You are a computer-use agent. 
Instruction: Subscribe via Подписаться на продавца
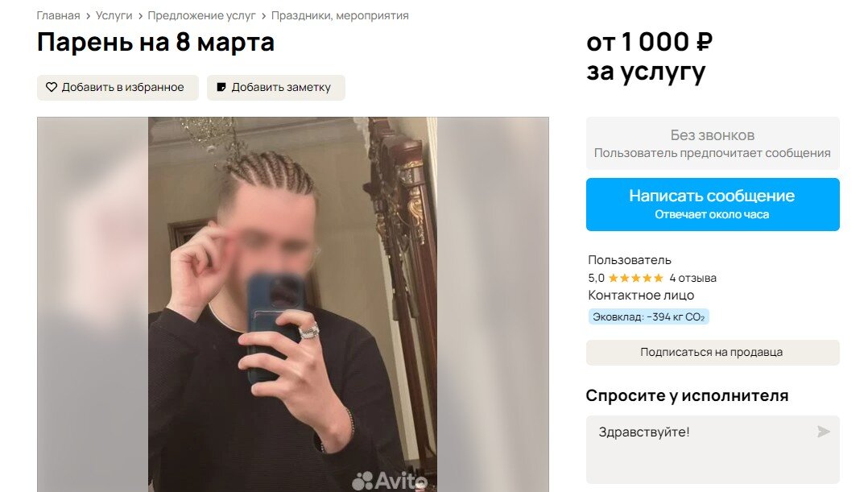(x=713, y=353)
